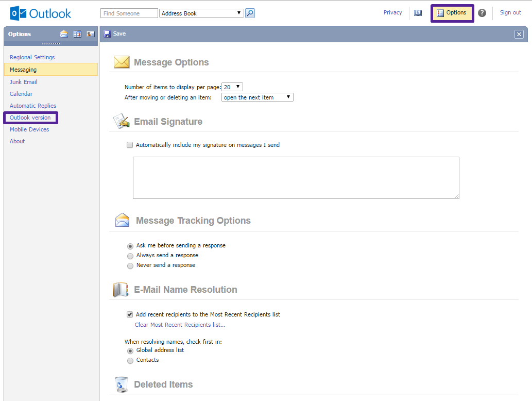This screenshot has height=401, width=532.
Task: Click the Email Signature heading
Action: [x=168, y=122]
